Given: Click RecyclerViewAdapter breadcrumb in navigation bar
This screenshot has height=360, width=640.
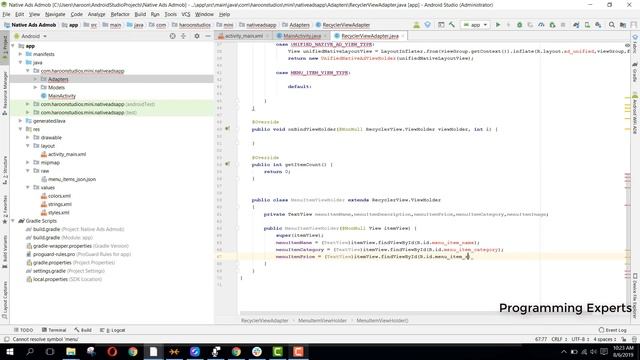Looking at the screenshot, I should tap(343, 25).
